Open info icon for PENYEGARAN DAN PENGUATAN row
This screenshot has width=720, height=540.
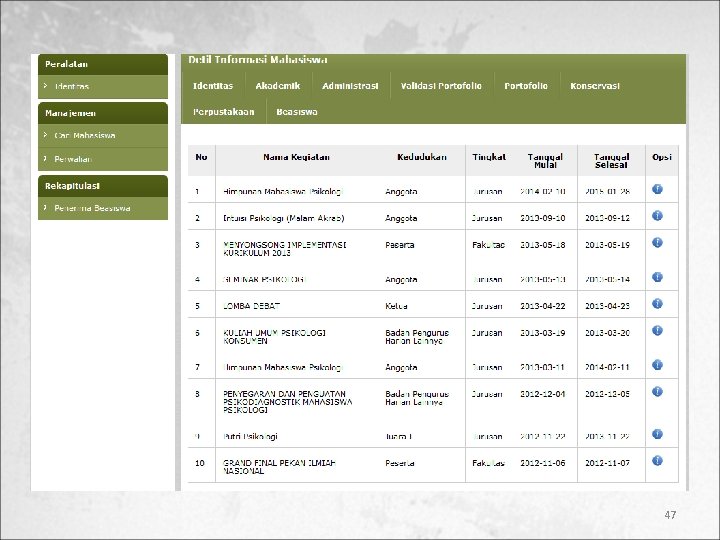point(657,392)
